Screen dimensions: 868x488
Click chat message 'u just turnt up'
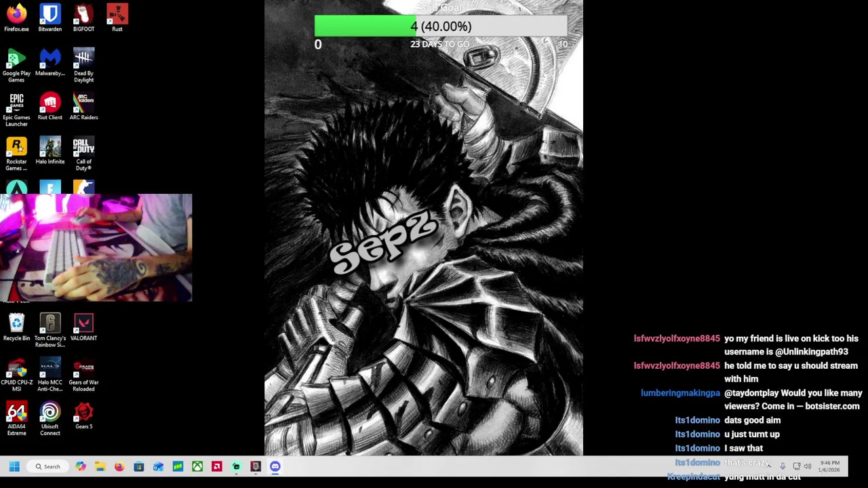point(751,434)
